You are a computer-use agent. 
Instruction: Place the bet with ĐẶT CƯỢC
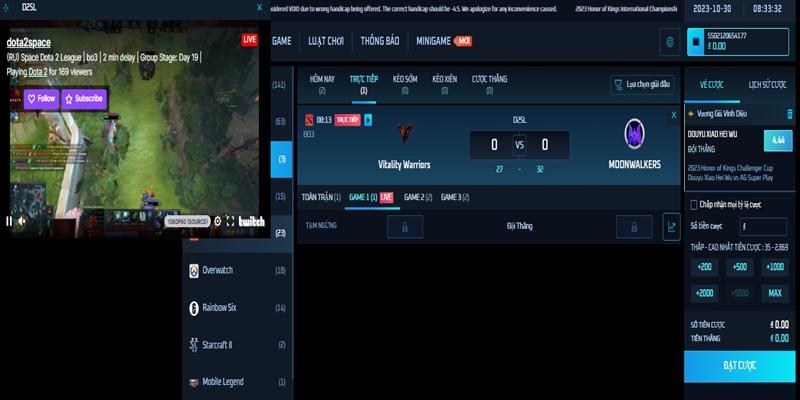tap(740, 366)
